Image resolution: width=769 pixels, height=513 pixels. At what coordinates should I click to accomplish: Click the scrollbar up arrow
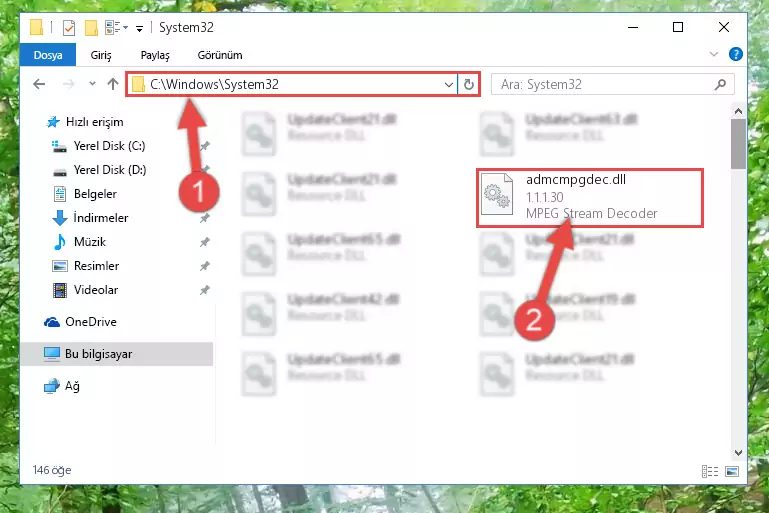pyautogui.click(x=738, y=111)
